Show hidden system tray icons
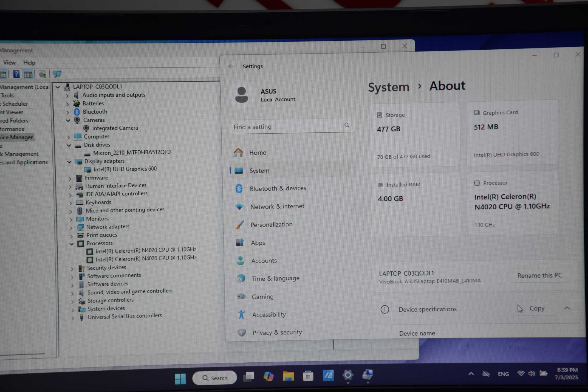The width and height of the screenshot is (588, 392). pos(471,374)
